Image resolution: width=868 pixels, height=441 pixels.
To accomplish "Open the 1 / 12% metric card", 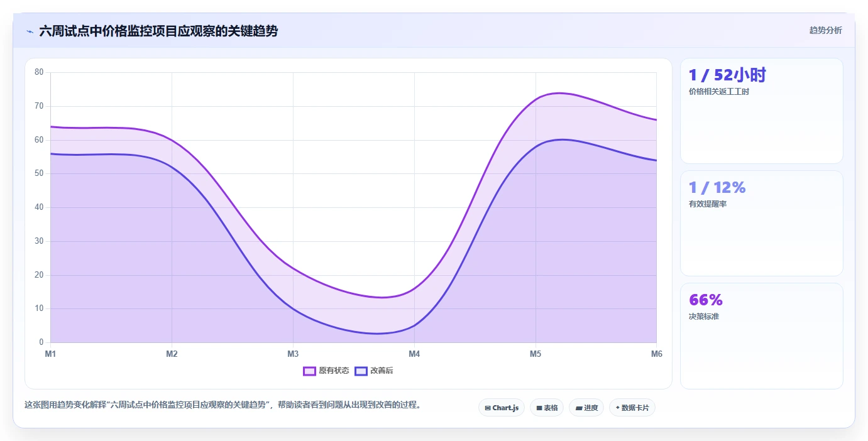I will pos(762,223).
